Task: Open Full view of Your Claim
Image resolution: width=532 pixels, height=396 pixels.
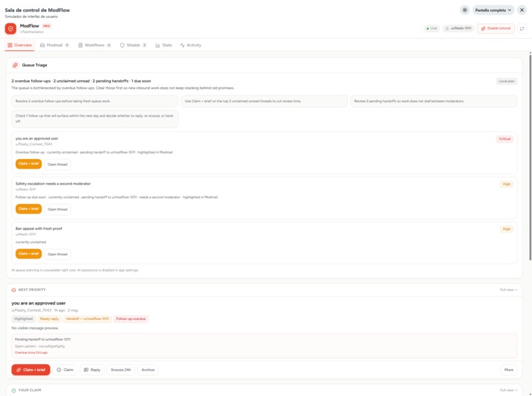Action: click(x=508, y=390)
